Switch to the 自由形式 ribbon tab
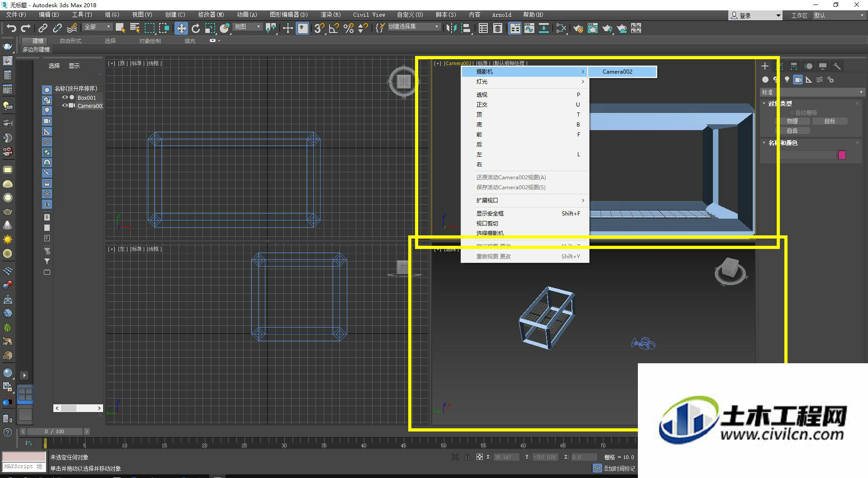The image size is (868, 478). [71, 41]
